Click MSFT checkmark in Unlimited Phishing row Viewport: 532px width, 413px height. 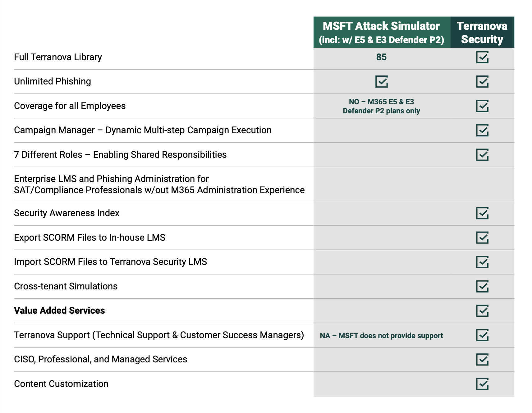[x=382, y=81]
